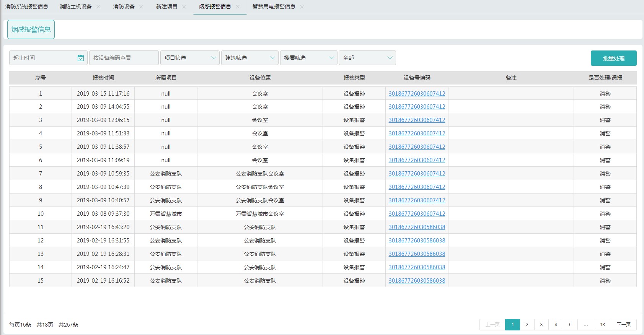This screenshot has width=644, height=335.
Task: Go to page 3
Action: (541, 325)
